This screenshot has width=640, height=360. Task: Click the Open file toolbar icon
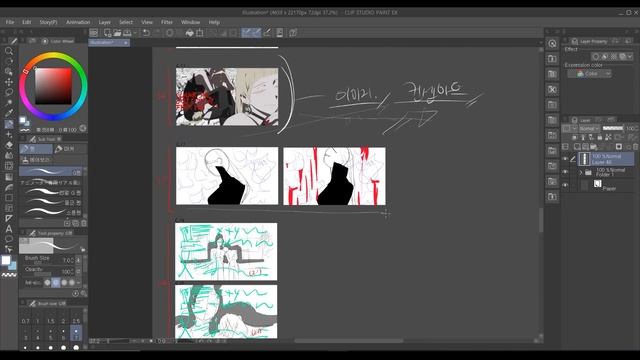tap(117, 33)
